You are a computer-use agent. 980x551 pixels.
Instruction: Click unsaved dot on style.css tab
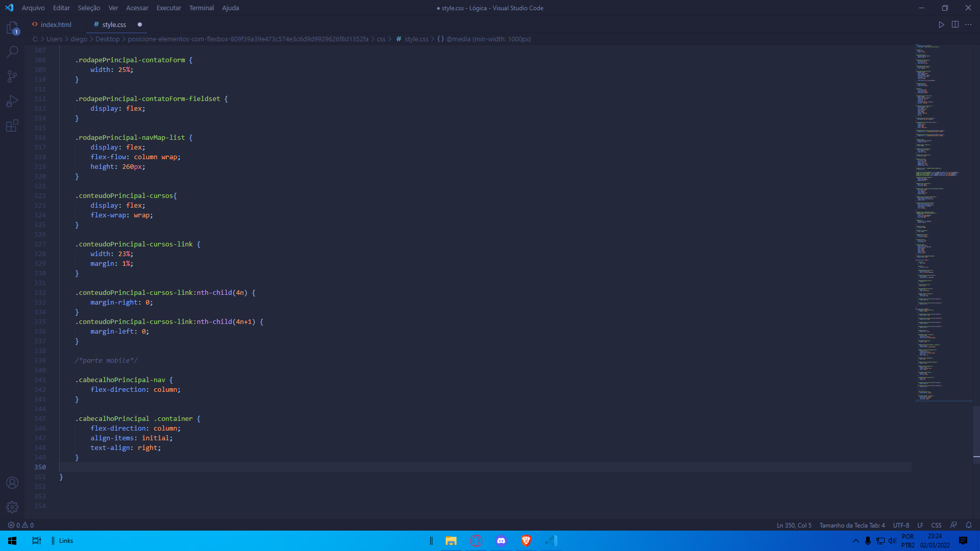coord(139,24)
